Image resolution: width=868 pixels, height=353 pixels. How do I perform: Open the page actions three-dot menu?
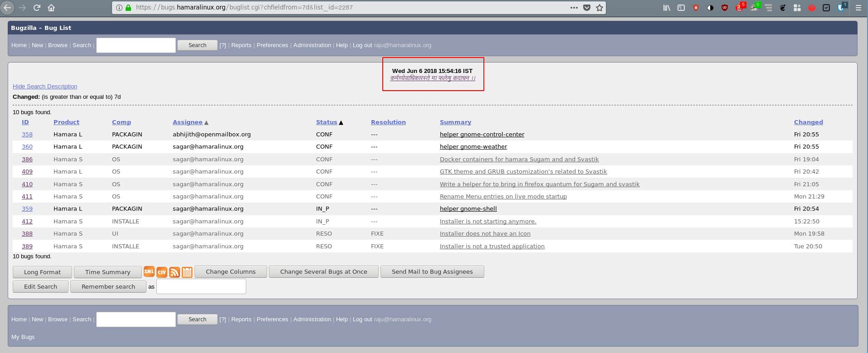[x=574, y=8]
